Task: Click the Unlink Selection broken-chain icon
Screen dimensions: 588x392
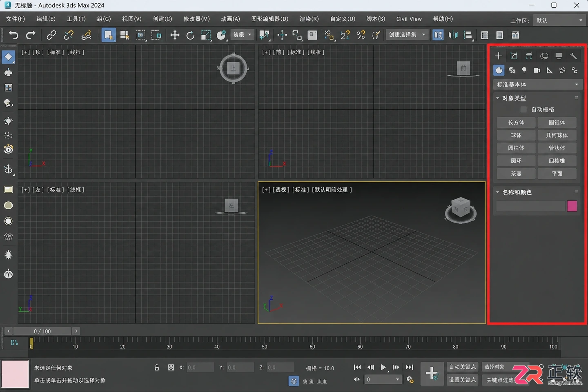Action: pyautogui.click(x=69, y=35)
